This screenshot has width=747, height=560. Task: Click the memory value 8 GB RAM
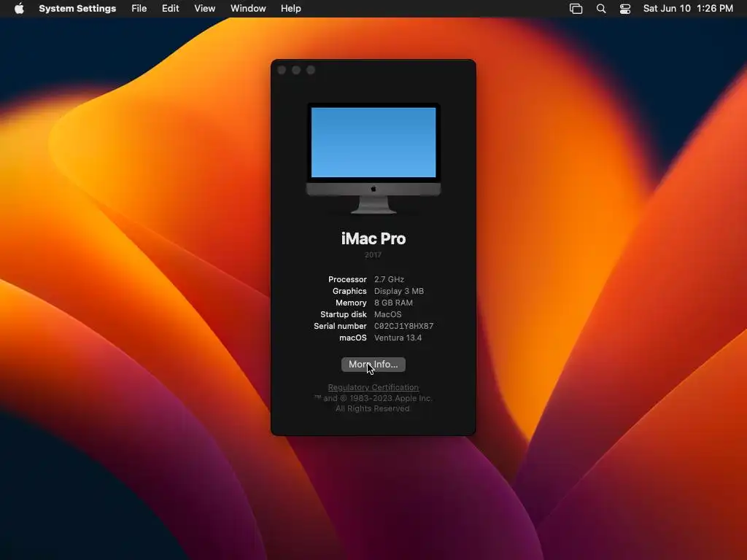pyautogui.click(x=393, y=303)
